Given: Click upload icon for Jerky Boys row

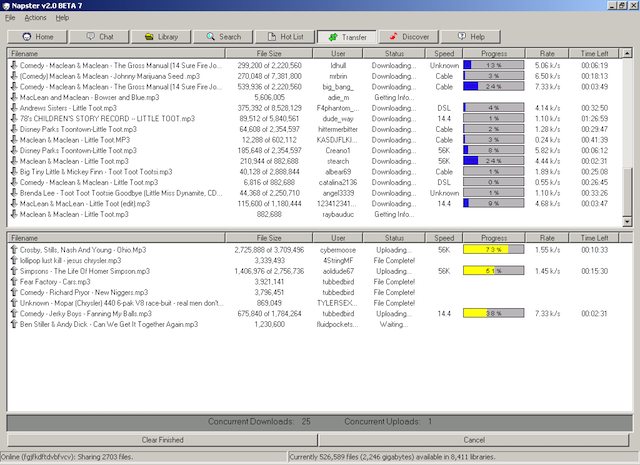Looking at the screenshot, I should coord(14,314).
